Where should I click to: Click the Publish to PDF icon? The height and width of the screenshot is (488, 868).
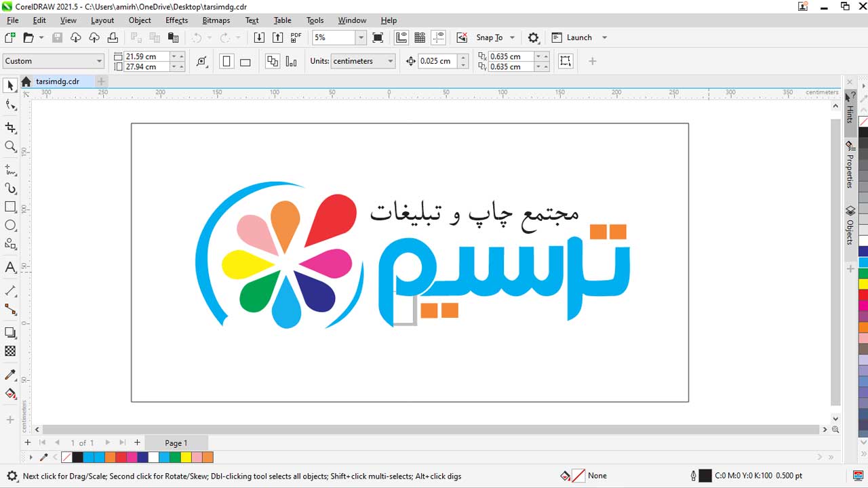tap(296, 38)
